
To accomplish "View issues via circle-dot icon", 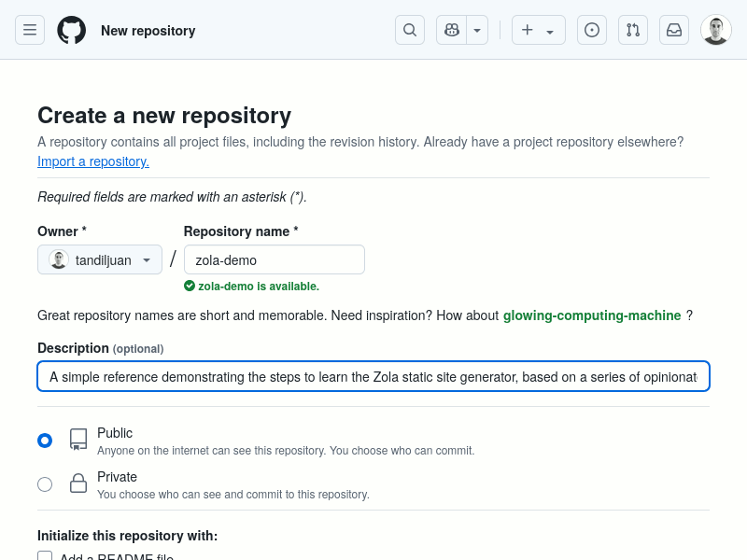I will click(x=592, y=30).
